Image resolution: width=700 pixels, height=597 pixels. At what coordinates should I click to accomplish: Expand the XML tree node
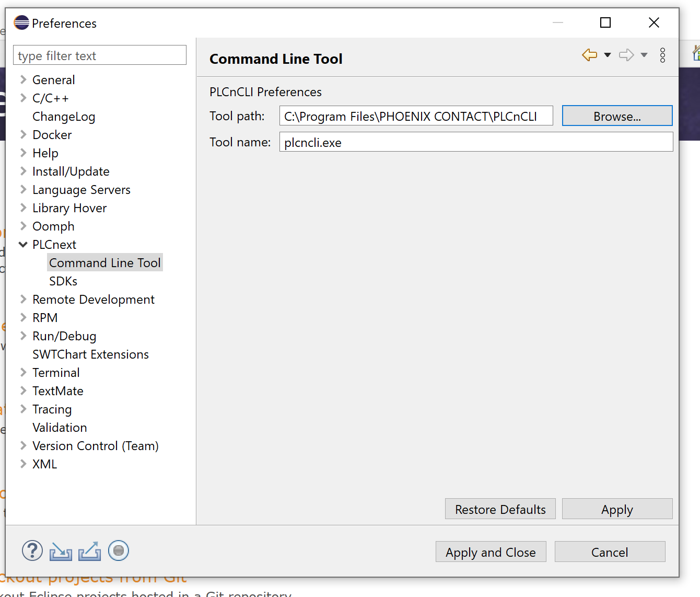23,464
